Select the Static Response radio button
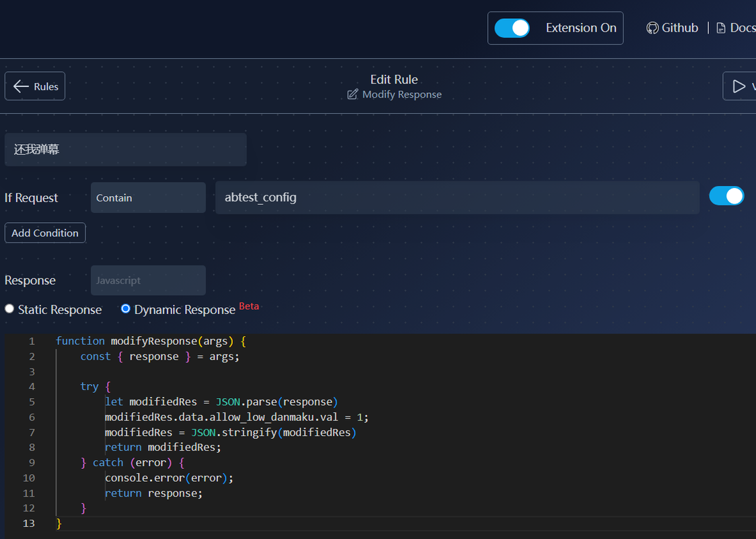756x539 pixels. (x=9, y=309)
